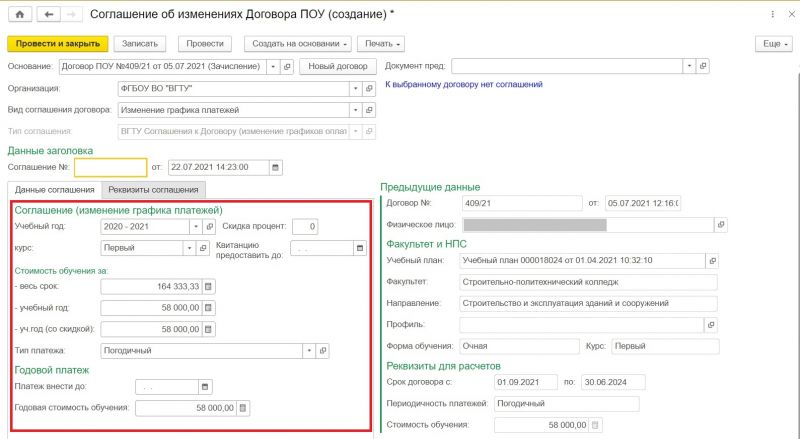The image size is (800, 439).
Task: Click the весь срок amount 164 333,33
Action: pyautogui.click(x=152, y=287)
